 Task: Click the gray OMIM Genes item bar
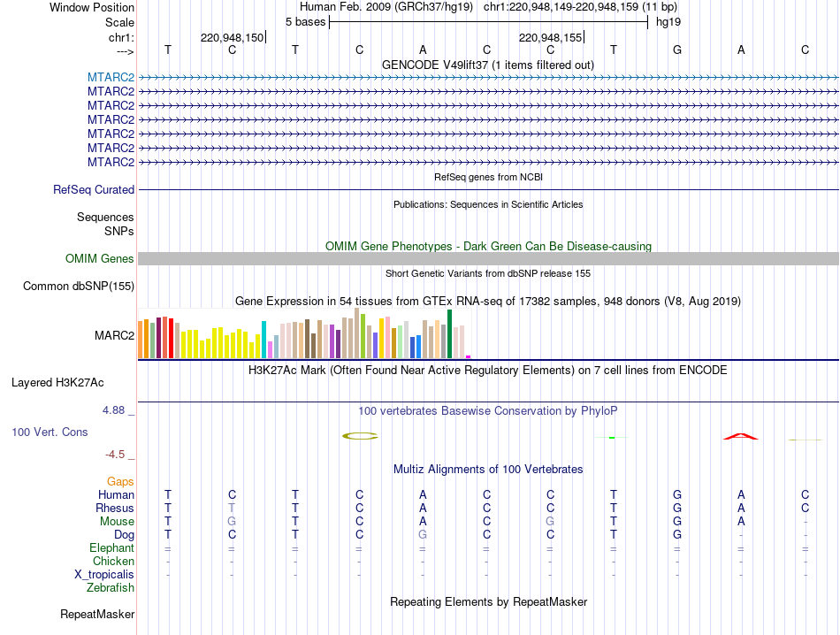pyautogui.click(x=488, y=259)
